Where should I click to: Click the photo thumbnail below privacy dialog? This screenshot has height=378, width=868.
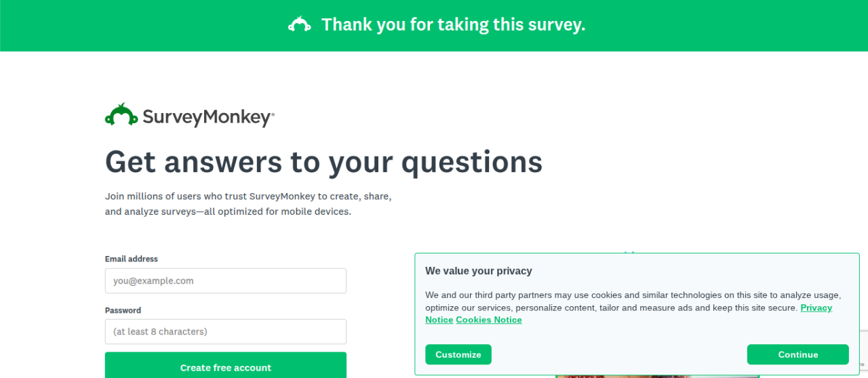656,376
